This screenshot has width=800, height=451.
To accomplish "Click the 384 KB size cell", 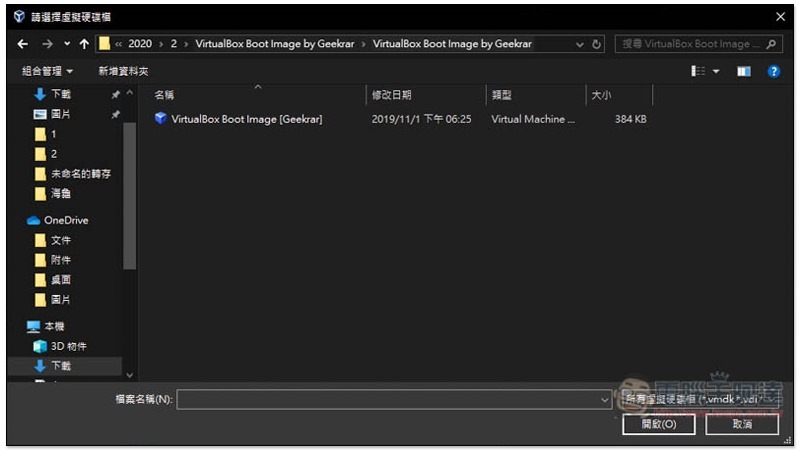I will [631, 119].
